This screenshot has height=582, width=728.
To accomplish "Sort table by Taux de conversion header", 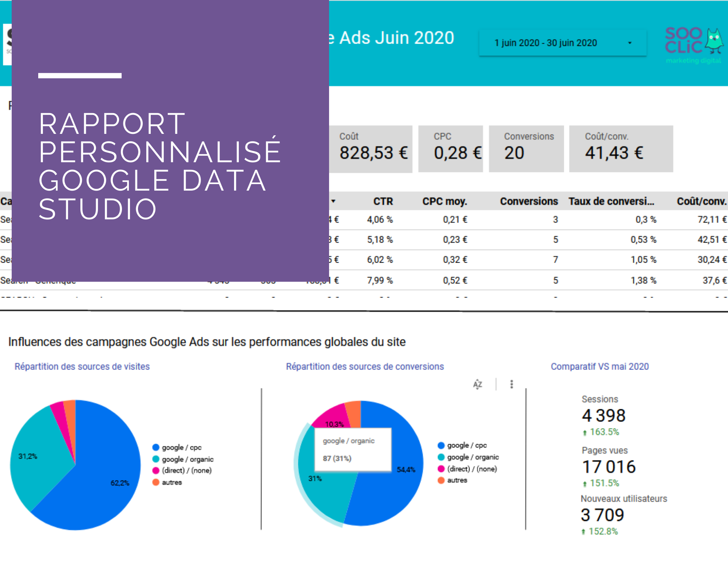I will tap(612, 201).
